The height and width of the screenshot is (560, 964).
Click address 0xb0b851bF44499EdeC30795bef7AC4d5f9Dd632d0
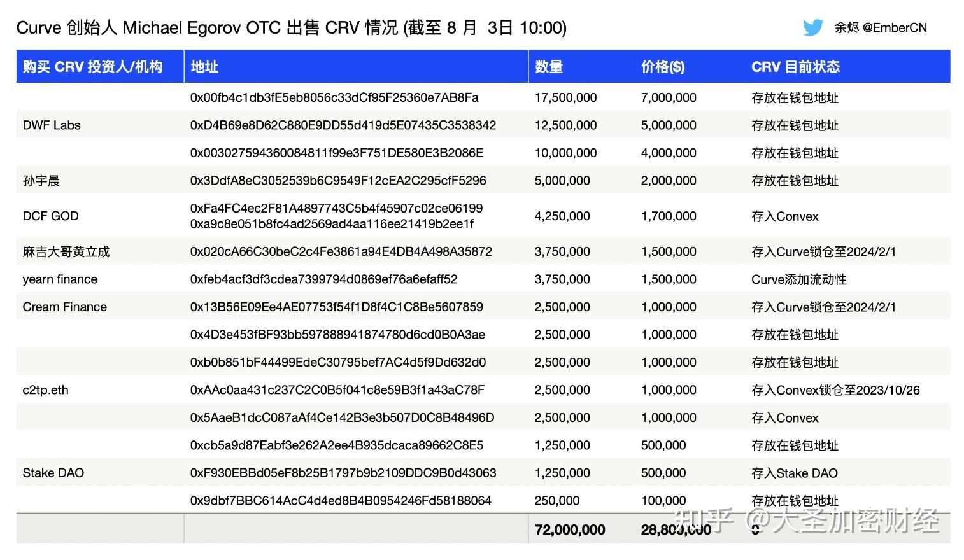tap(337, 362)
